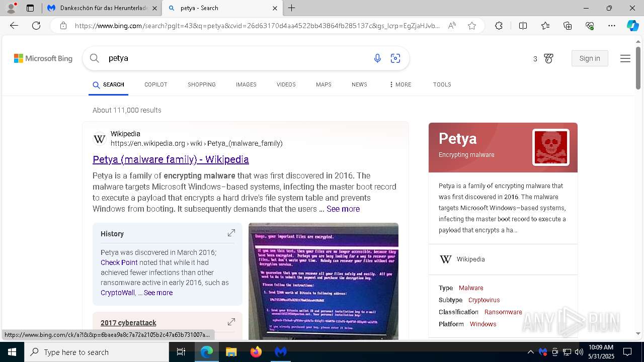Viewport: 644px width, 362px height.
Task: Open the MORE dropdown in Bing tabs
Action: point(400,84)
